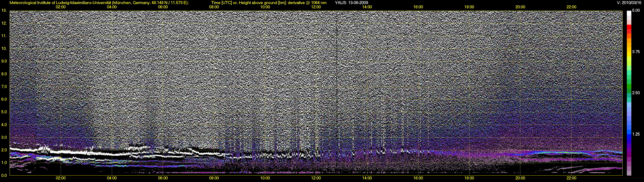Click the '13.' height axis label
The width and height of the screenshot is (644, 182).
pos(4,10)
